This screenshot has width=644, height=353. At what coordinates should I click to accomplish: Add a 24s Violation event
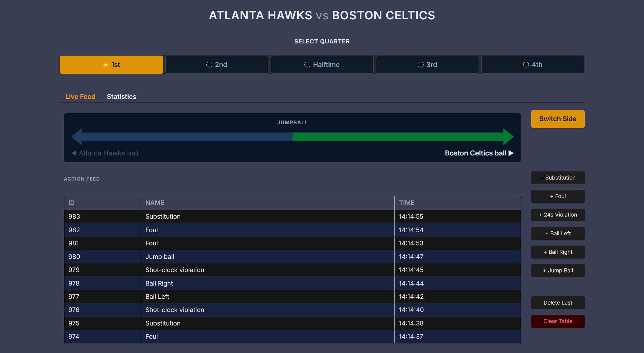(x=558, y=215)
